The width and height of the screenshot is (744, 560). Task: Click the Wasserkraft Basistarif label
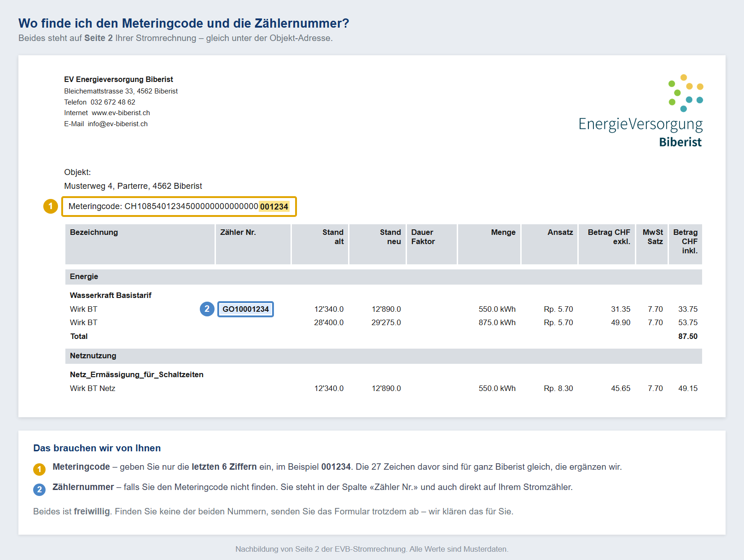pyautogui.click(x=110, y=295)
